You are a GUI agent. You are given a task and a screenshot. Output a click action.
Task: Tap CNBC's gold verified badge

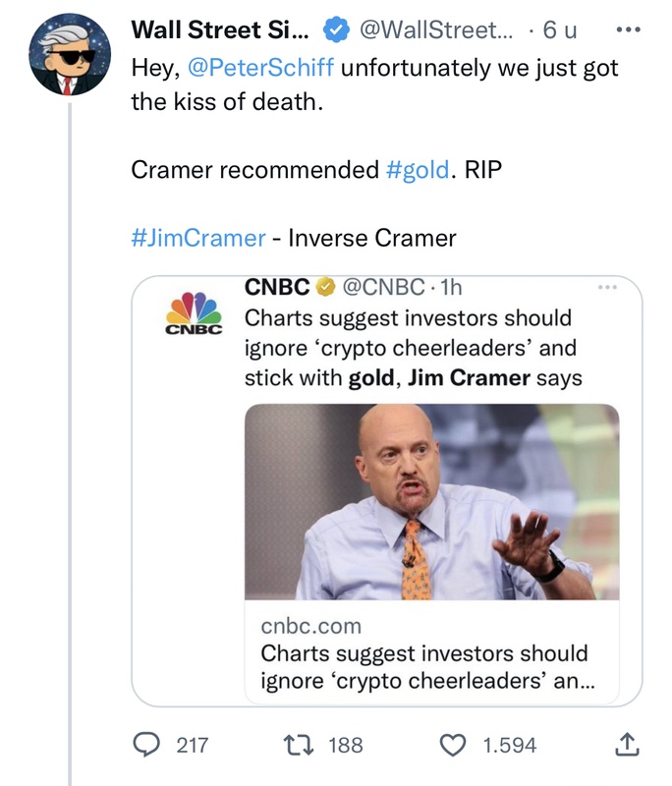tap(323, 288)
